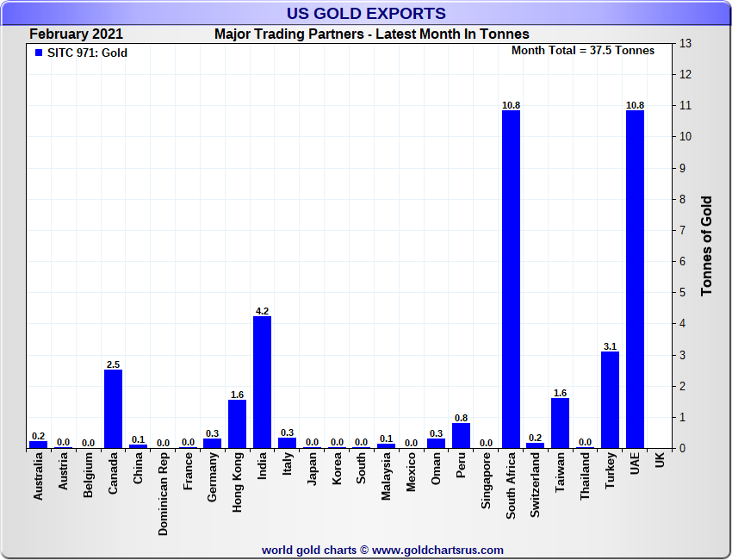Click the Oman axis label
The height and width of the screenshot is (560, 732).
coord(436,469)
